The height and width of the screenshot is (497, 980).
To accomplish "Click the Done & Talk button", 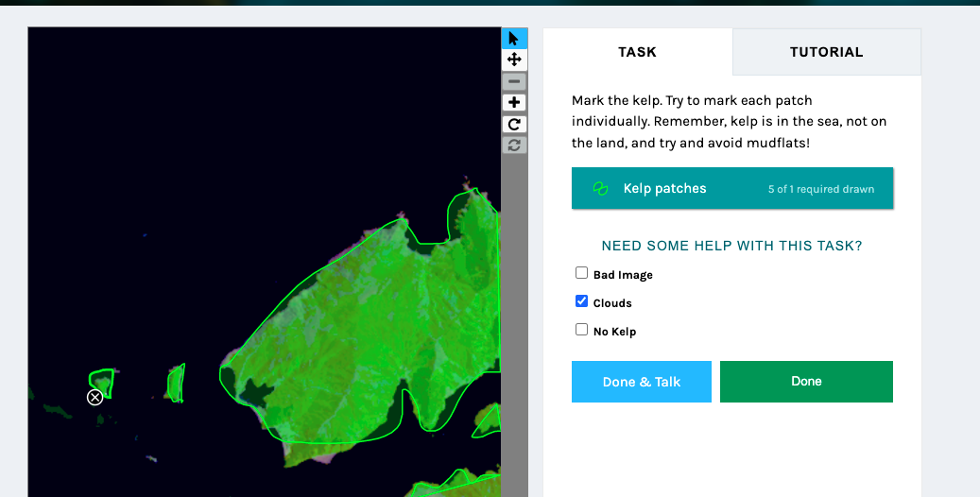I will pos(642,382).
